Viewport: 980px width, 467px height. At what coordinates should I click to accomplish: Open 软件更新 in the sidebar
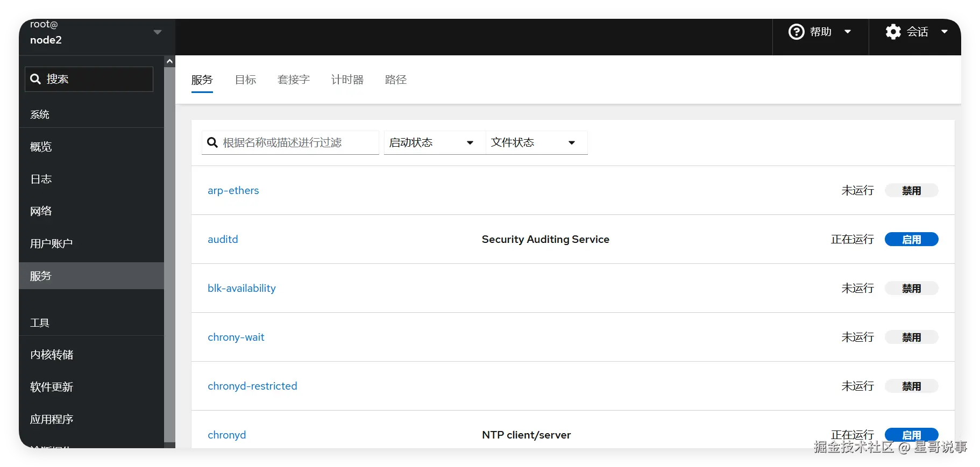(91, 387)
